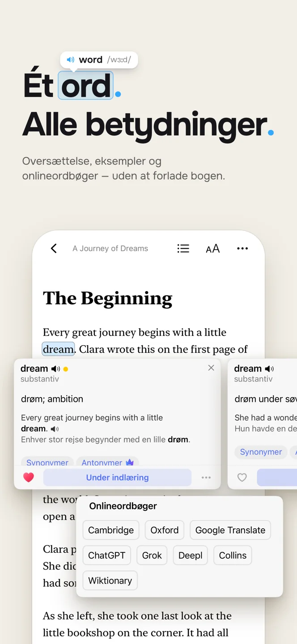Tap the highlighted 'ord' in headline
The height and width of the screenshot is (644, 297).
click(85, 85)
